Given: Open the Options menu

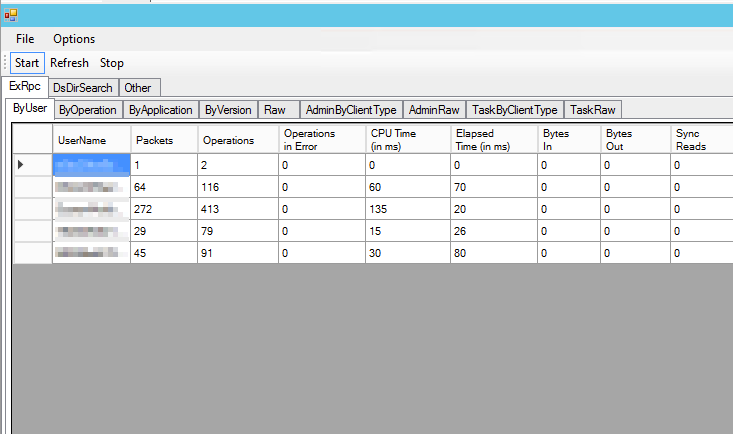Looking at the screenshot, I should coord(74,39).
